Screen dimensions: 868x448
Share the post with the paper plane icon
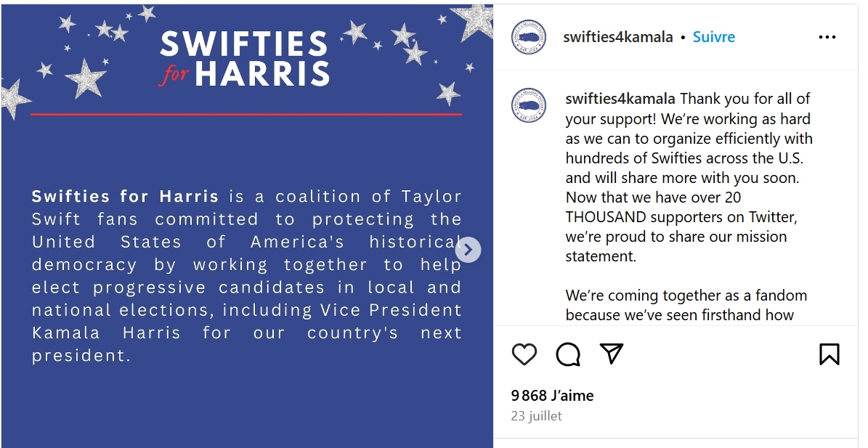612,353
